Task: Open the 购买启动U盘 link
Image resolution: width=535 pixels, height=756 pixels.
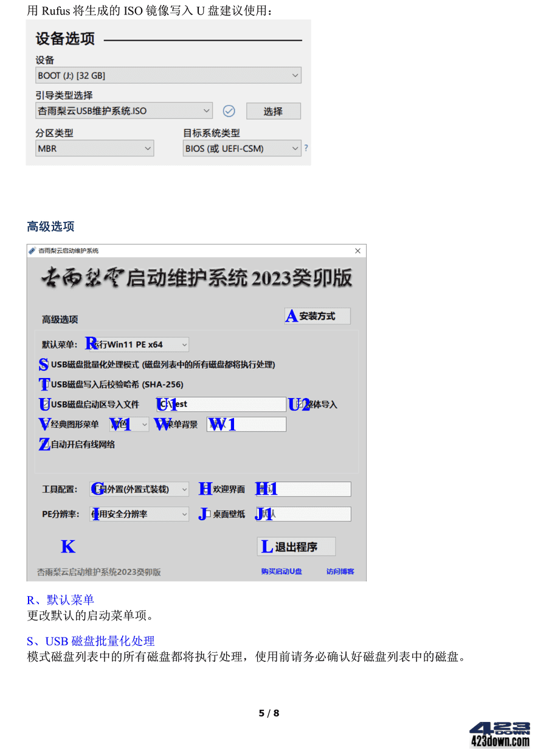Action: 281,571
